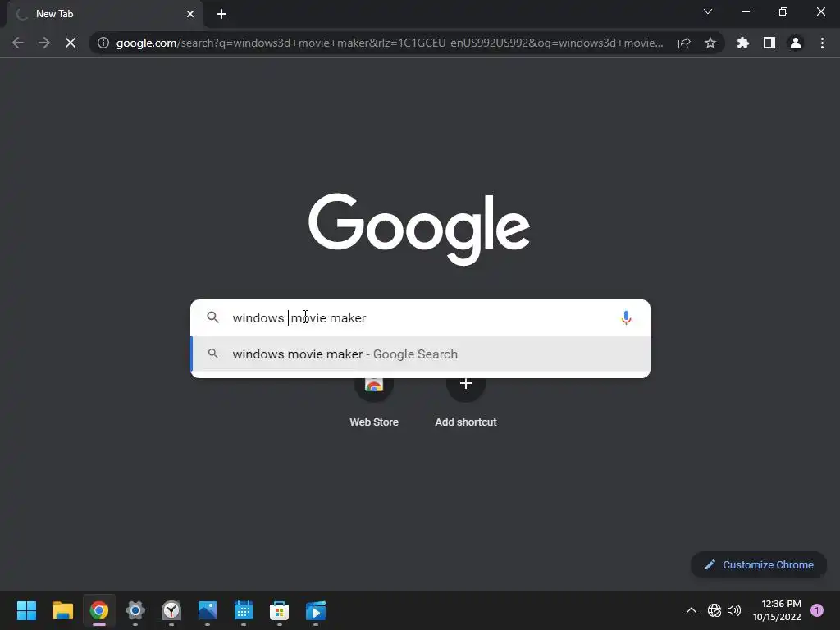Click the magnifier icon in search box
840x630 pixels.
(212, 317)
